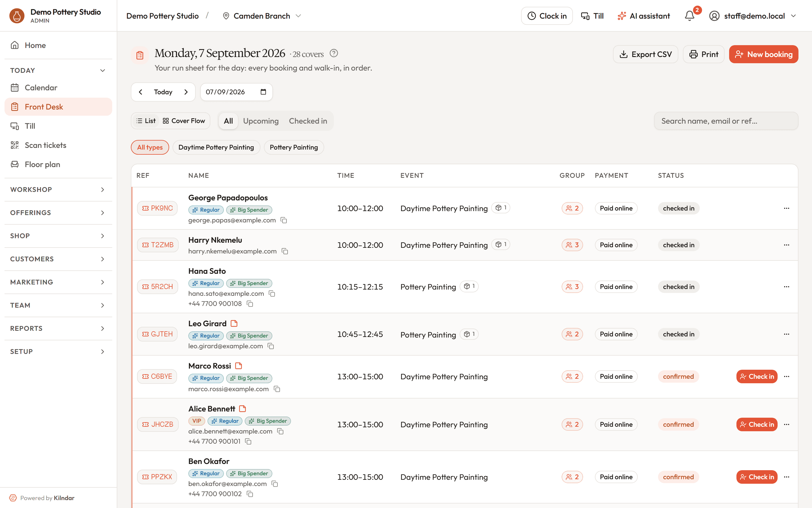Open Floor plan in sidebar
This screenshot has height=508, width=812.
[58, 164]
